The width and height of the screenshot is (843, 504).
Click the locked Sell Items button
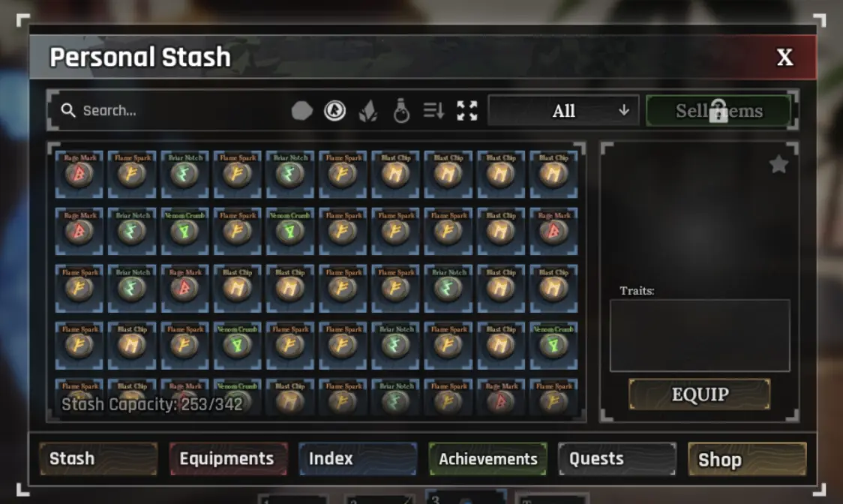pyautogui.click(x=718, y=111)
